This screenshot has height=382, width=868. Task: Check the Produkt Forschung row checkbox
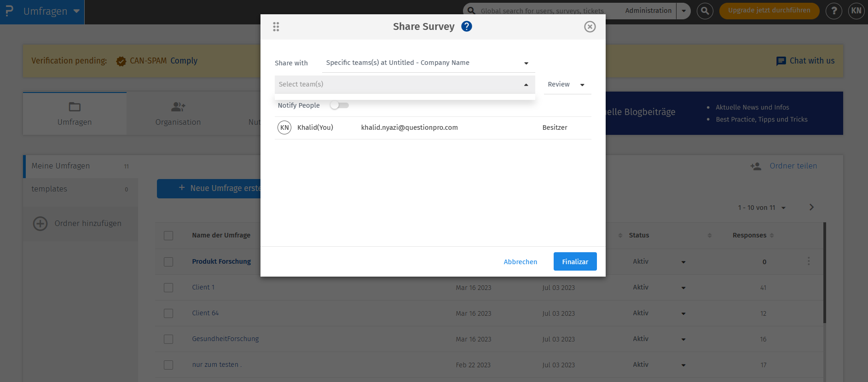168,262
